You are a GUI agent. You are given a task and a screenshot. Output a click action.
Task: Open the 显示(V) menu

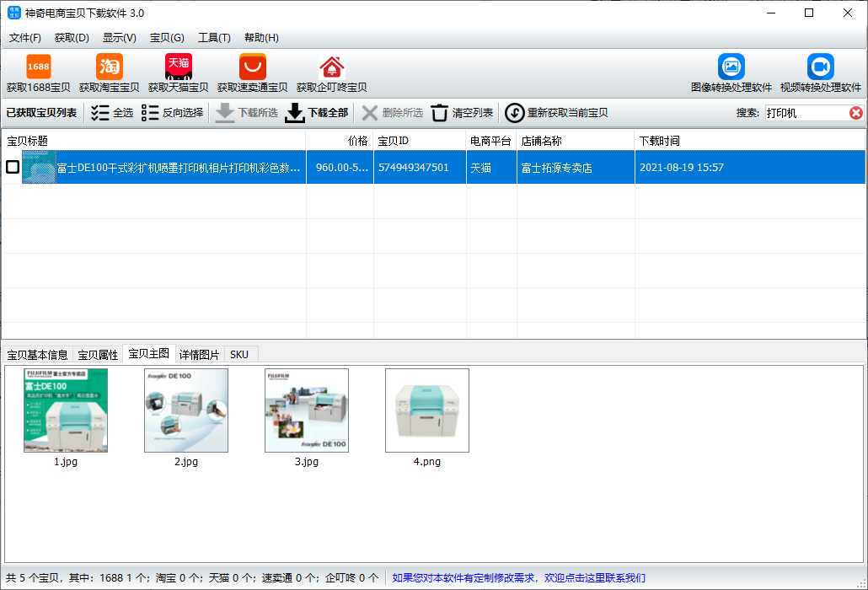pos(120,38)
